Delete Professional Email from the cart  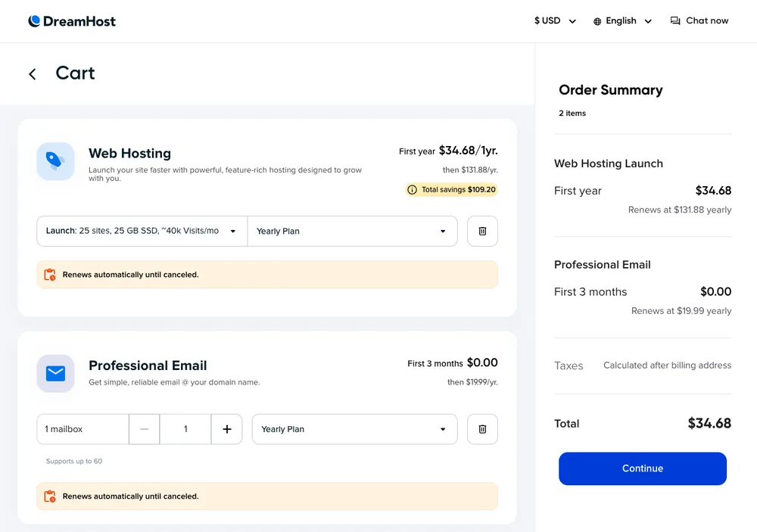[482, 429]
